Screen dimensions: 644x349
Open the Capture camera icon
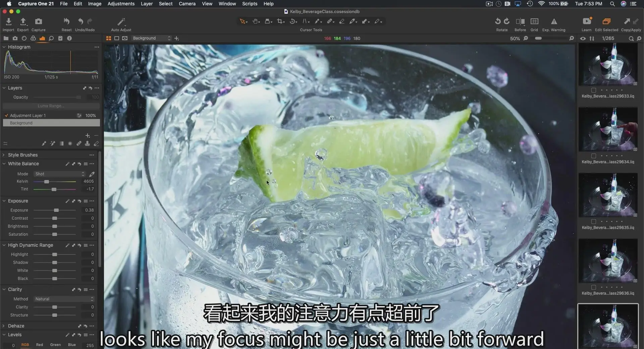(x=38, y=22)
